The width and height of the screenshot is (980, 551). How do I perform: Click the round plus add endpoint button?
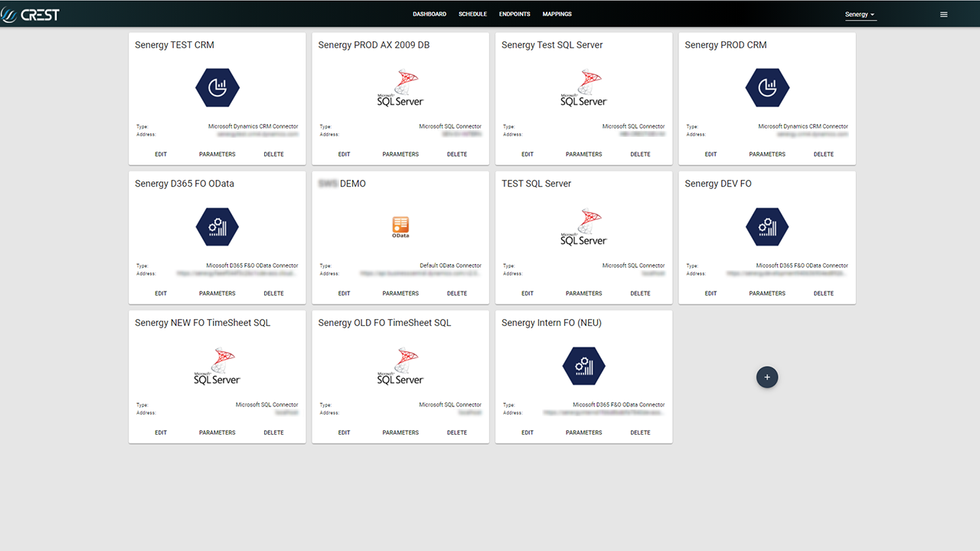click(x=767, y=377)
